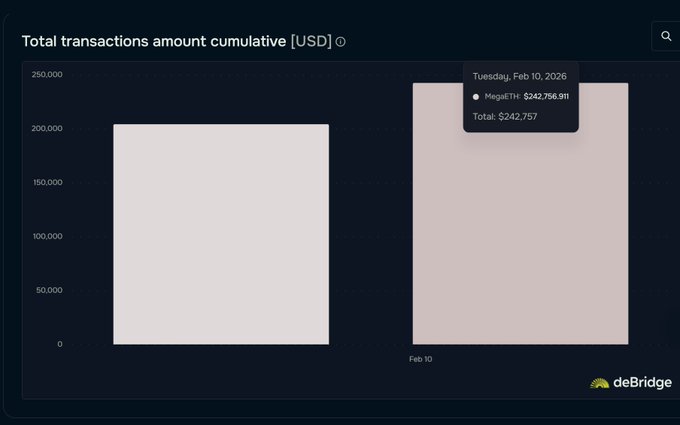The image size is (680, 425).
Task: Click the white MegaETH legend dot
Action: tap(476, 97)
